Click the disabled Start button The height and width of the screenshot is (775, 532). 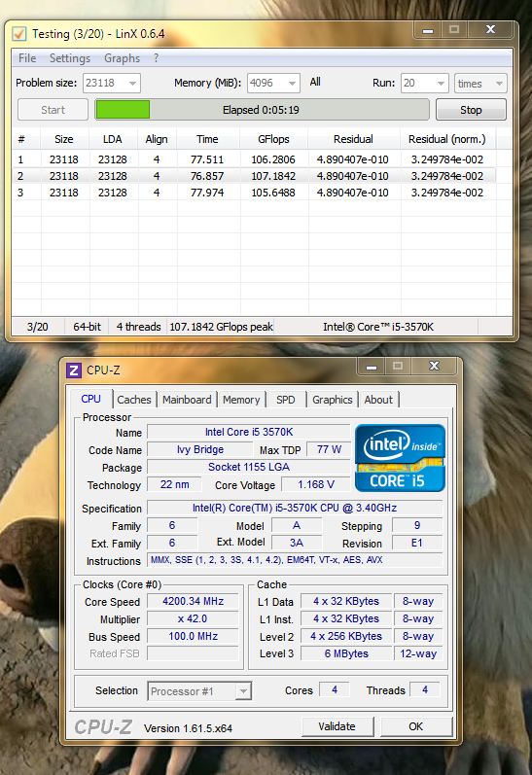point(53,110)
